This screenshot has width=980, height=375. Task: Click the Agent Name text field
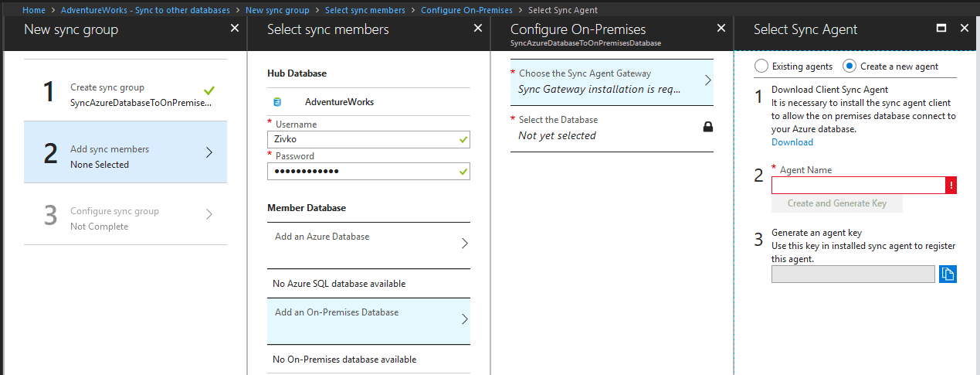pyautogui.click(x=858, y=185)
